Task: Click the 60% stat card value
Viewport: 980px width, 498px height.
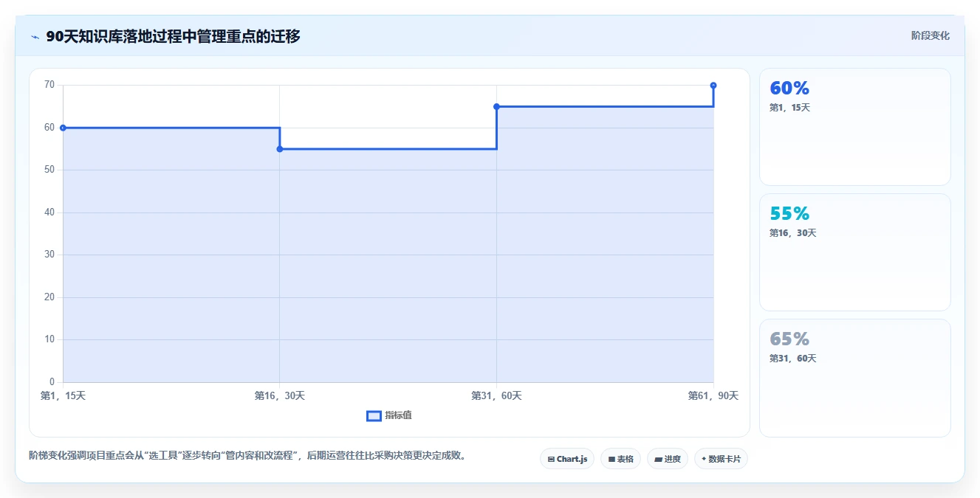Action: pyautogui.click(x=789, y=89)
